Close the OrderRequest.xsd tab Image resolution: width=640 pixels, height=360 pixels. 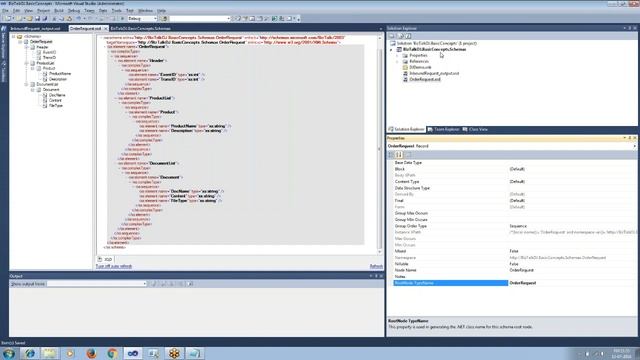point(105,29)
